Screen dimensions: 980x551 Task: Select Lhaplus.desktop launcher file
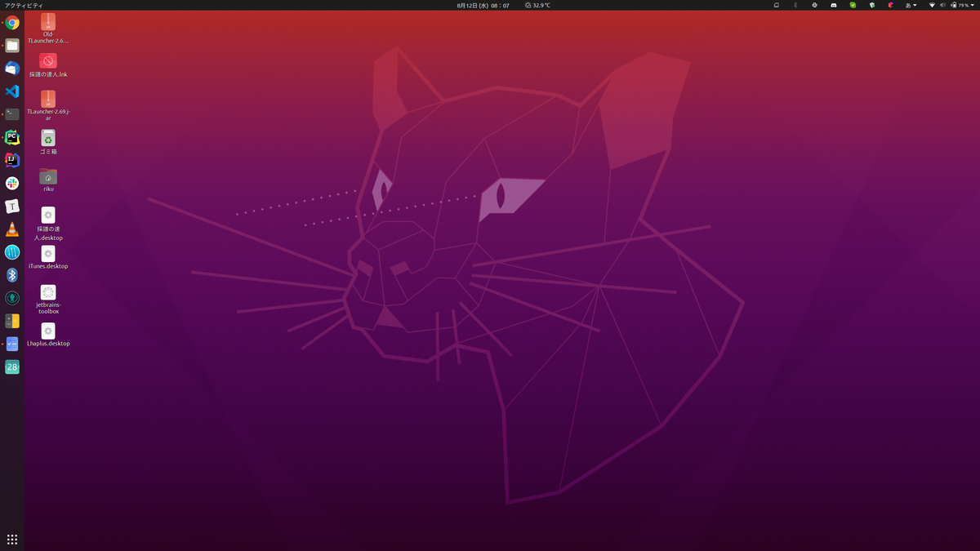(48, 335)
